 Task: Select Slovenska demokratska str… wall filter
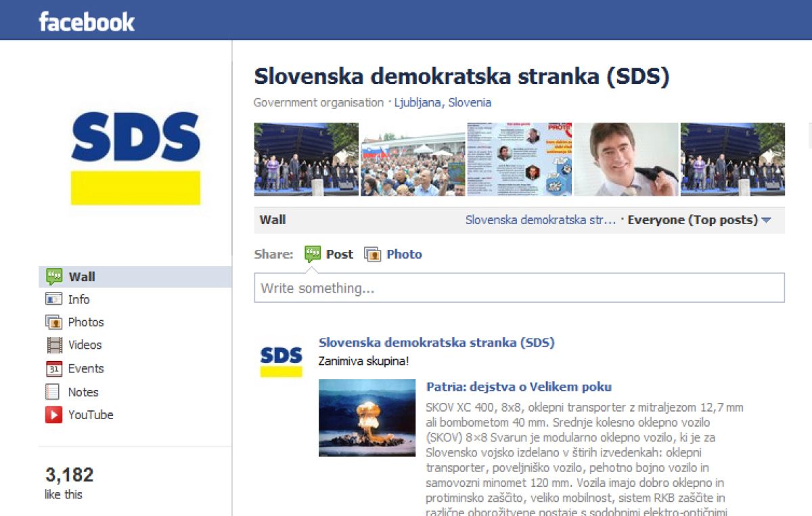point(541,220)
